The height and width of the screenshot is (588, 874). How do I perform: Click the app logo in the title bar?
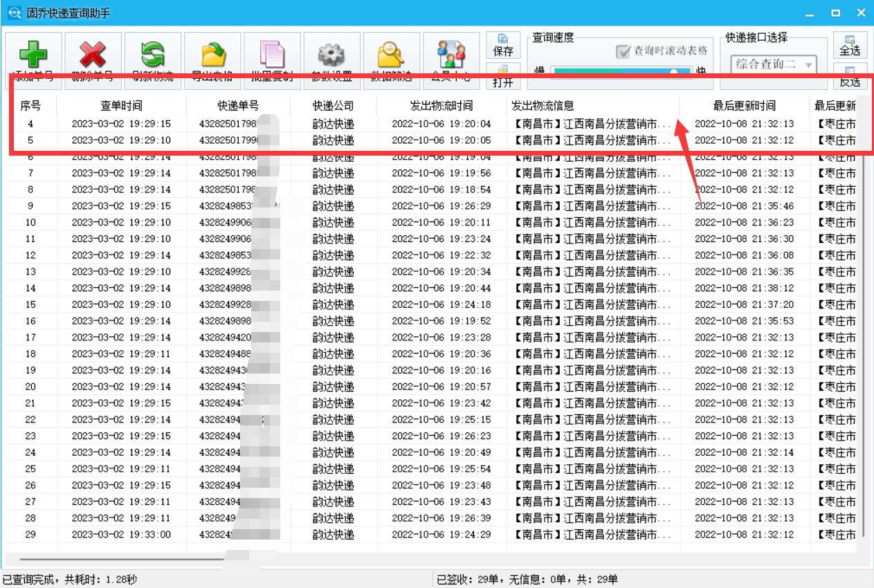14,12
